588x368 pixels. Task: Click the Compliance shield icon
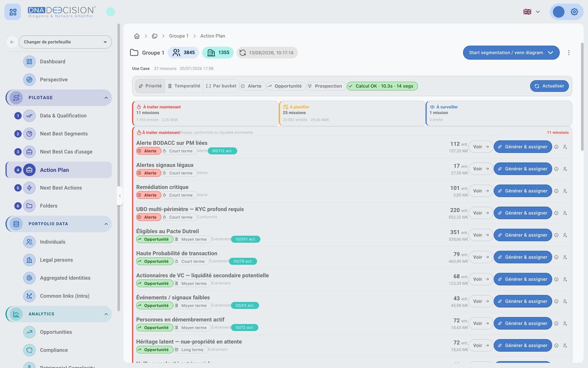[29, 350]
